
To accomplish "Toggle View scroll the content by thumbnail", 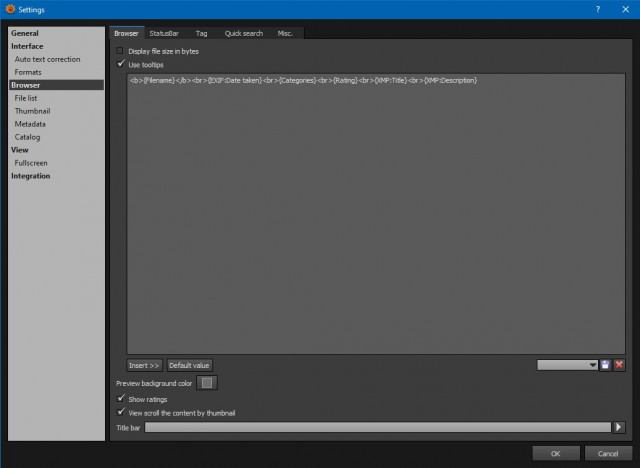I will tap(120, 412).
